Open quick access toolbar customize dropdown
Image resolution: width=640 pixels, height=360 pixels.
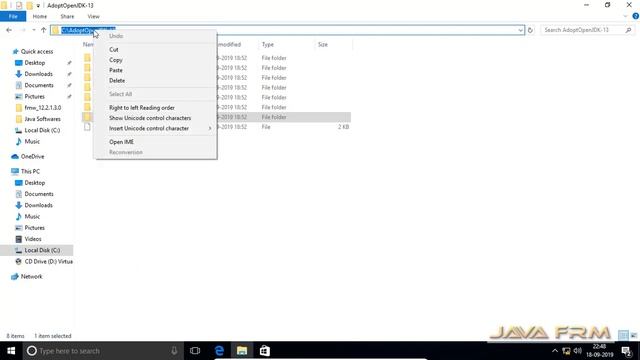point(38,6)
